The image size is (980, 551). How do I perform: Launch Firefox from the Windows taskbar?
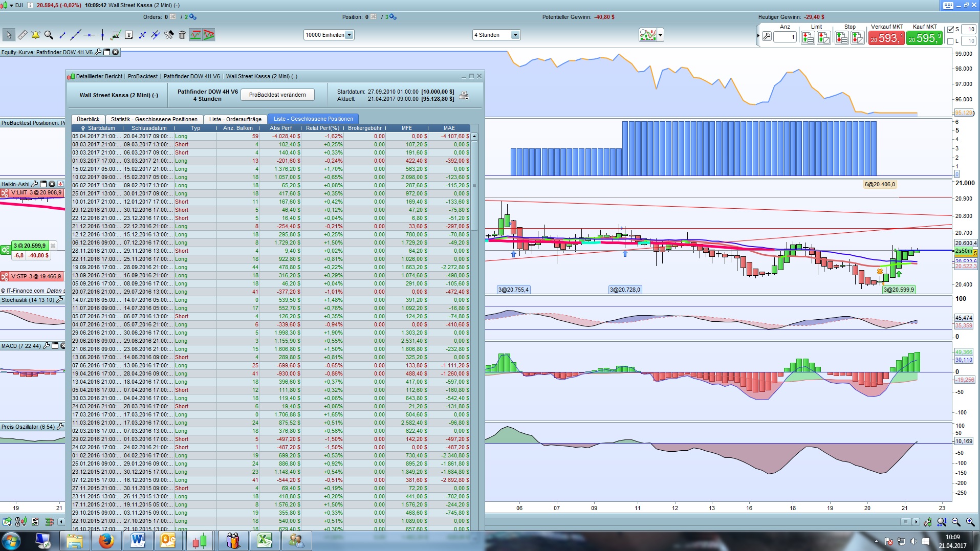(106, 540)
